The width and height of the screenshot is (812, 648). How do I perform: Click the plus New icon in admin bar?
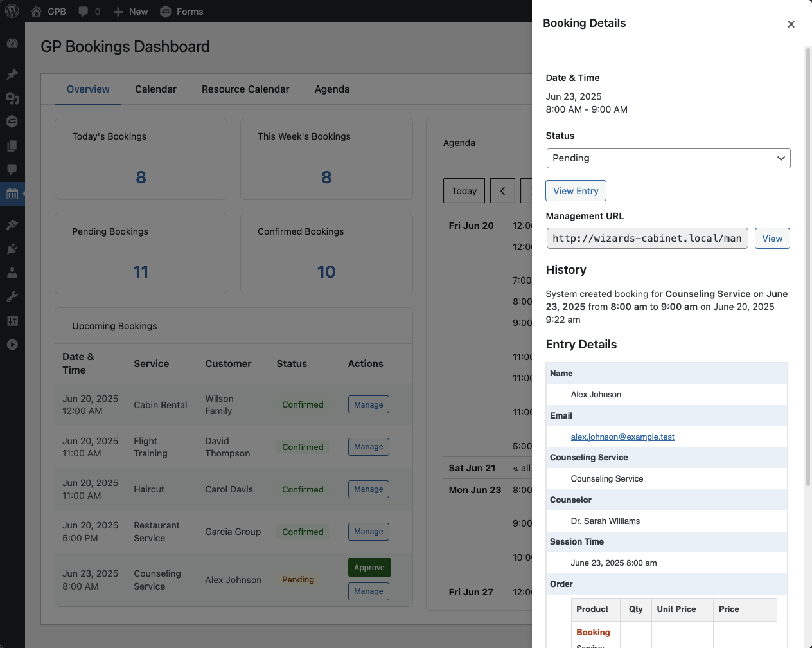pyautogui.click(x=118, y=12)
